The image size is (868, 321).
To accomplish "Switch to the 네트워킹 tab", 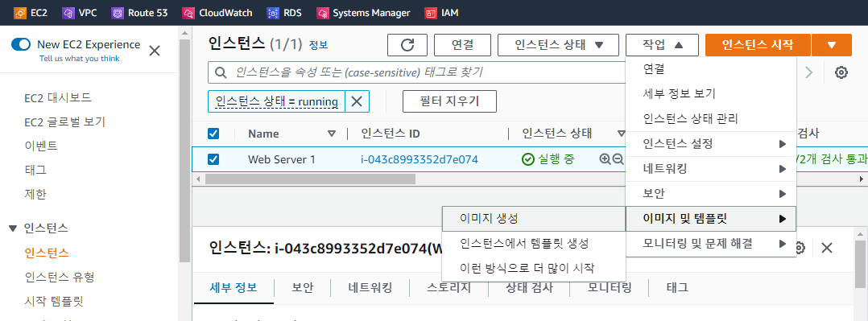I will pyautogui.click(x=370, y=288).
